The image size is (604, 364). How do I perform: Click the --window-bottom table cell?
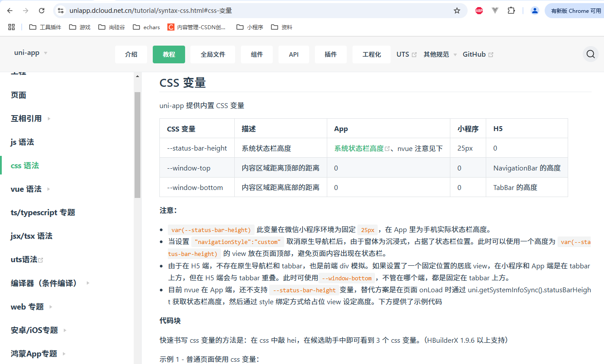[x=197, y=187]
